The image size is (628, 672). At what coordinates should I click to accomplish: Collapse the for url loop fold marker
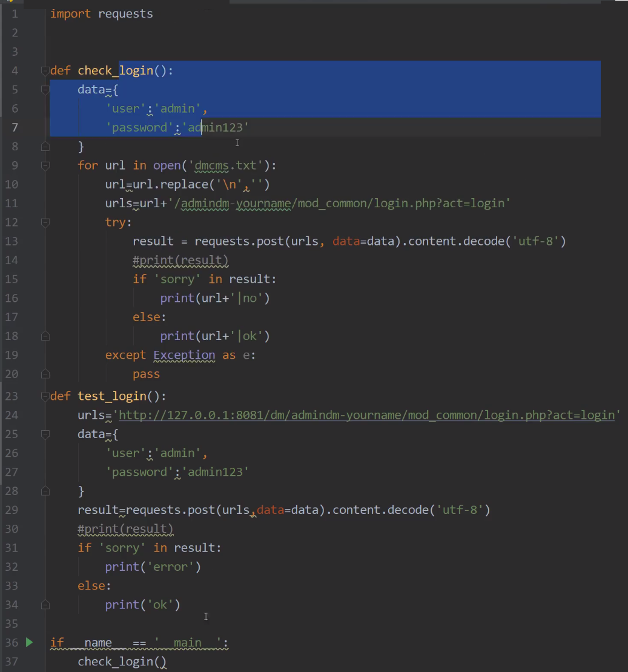click(44, 165)
